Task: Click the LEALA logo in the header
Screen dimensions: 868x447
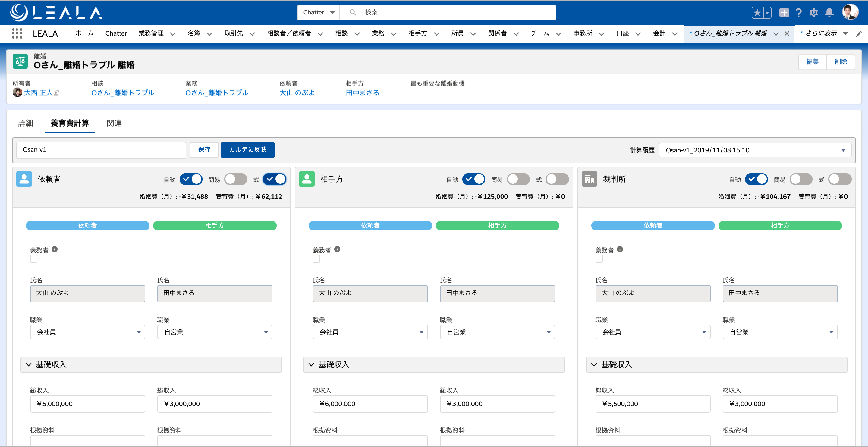Action: [x=56, y=12]
